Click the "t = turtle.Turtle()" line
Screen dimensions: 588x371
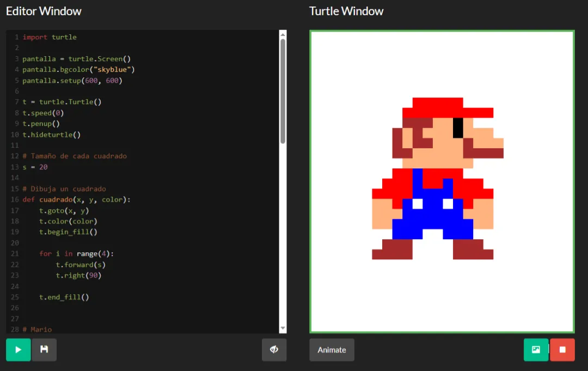point(62,102)
